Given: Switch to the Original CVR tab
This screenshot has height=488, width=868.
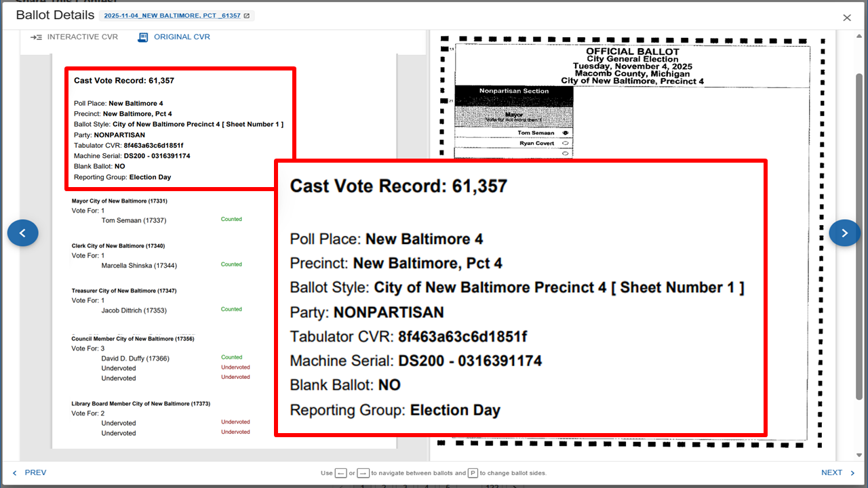Looking at the screenshot, I should pos(181,37).
